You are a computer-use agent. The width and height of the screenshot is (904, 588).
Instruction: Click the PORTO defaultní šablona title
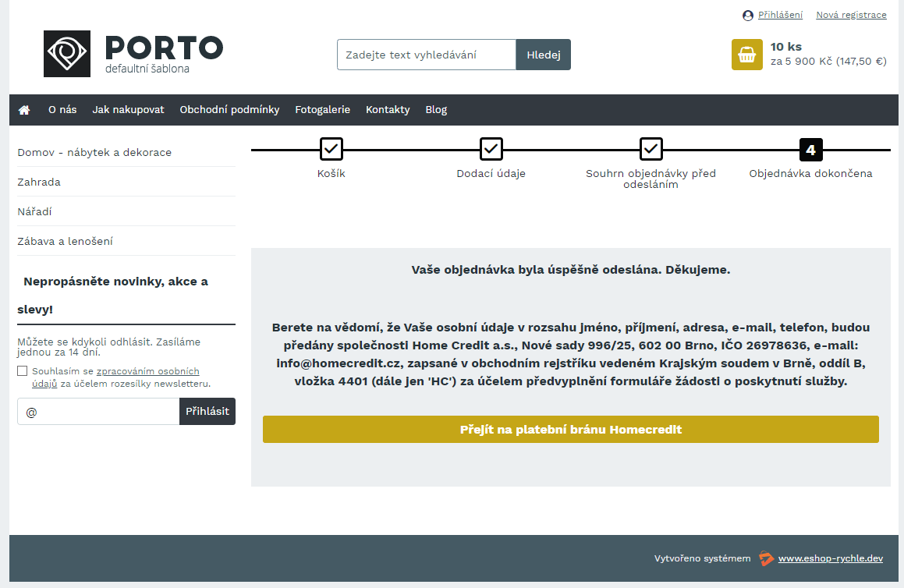click(165, 54)
